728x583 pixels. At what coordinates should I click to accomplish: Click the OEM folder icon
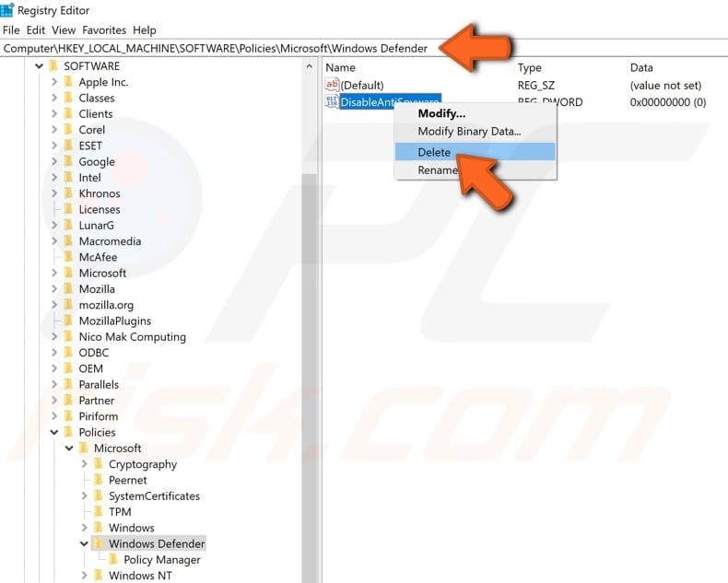tap(68, 368)
